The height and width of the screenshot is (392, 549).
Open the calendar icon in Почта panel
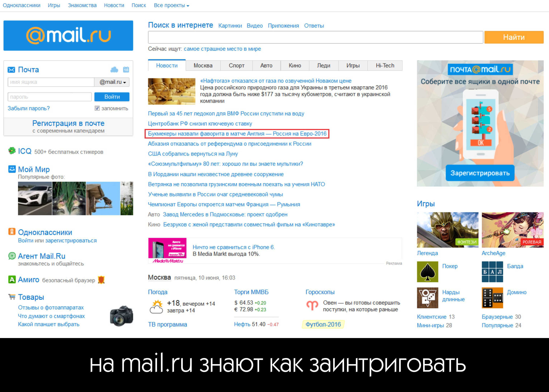[126, 70]
